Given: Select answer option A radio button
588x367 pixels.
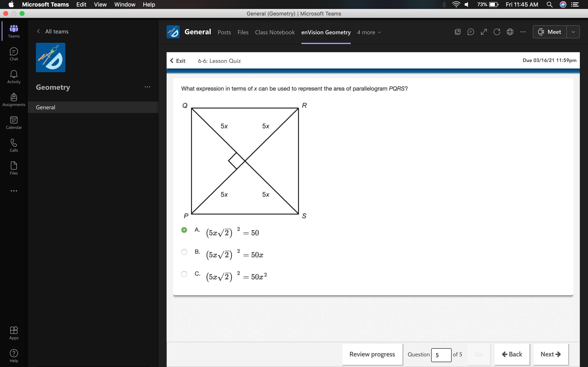Looking at the screenshot, I should tap(184, 230).
